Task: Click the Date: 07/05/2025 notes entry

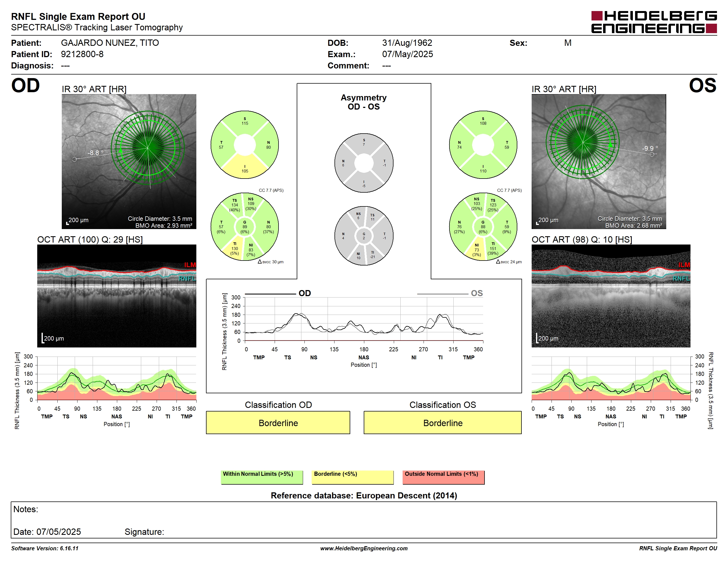Action: point(47,532)
